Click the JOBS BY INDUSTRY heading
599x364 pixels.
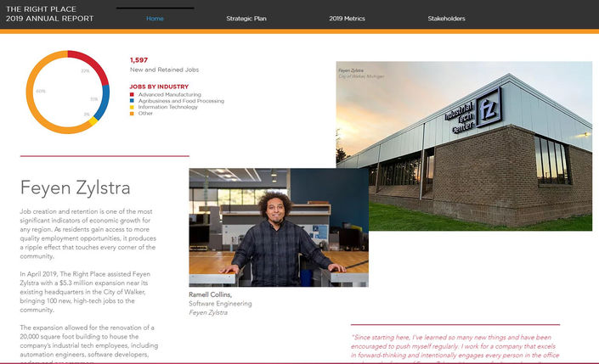pos(159,87)
